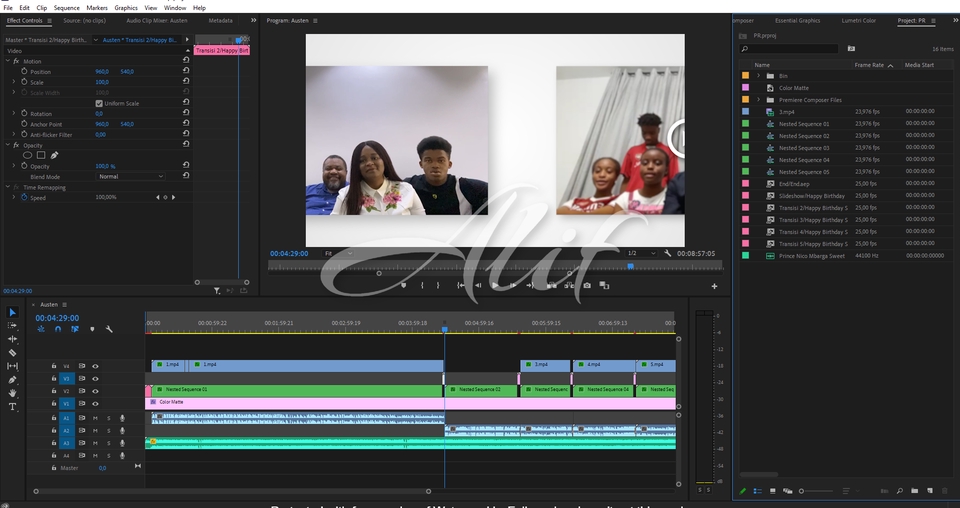Image resolution: width=960 pixels, height=508 pixels.
Task: Open timeline display settings wrench
Action: tap(109, 329)
